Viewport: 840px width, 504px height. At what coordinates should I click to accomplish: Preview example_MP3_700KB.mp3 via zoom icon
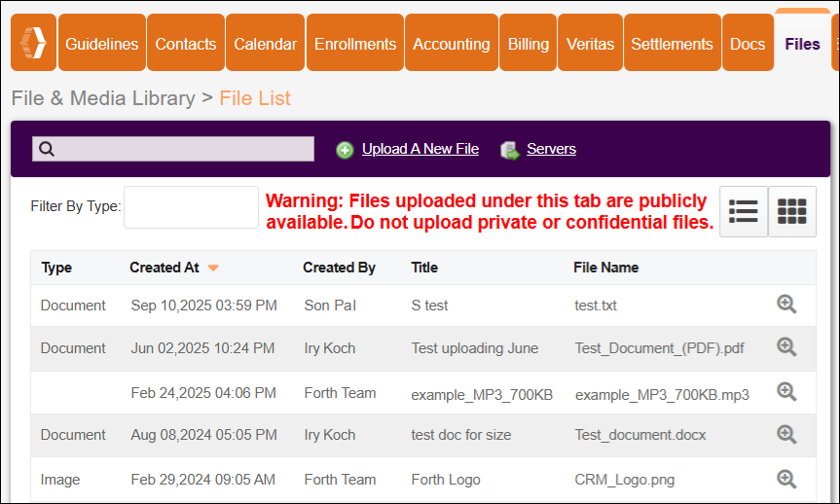(786, 392)
